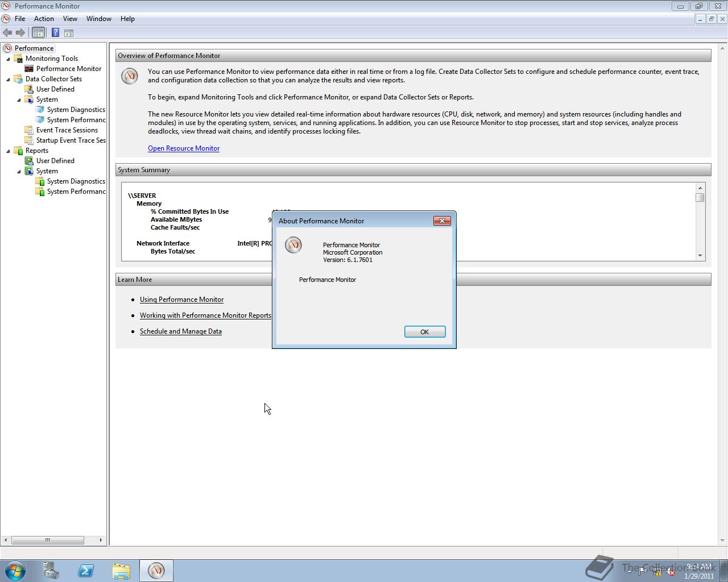Viewport: 728px width, 582px height.
Task: Click the Reports folder icon
Action: pyautogui.click(x=18, y=151)
